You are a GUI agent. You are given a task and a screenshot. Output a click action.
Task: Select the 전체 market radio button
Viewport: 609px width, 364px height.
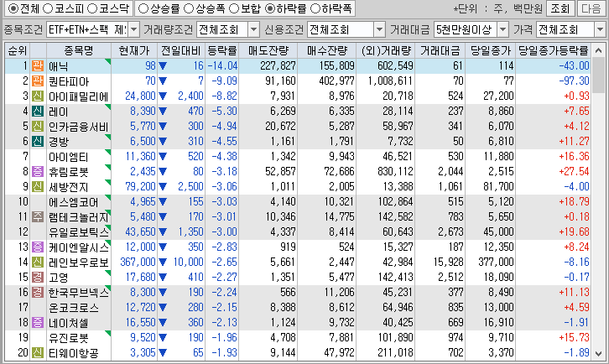(13, 8)
